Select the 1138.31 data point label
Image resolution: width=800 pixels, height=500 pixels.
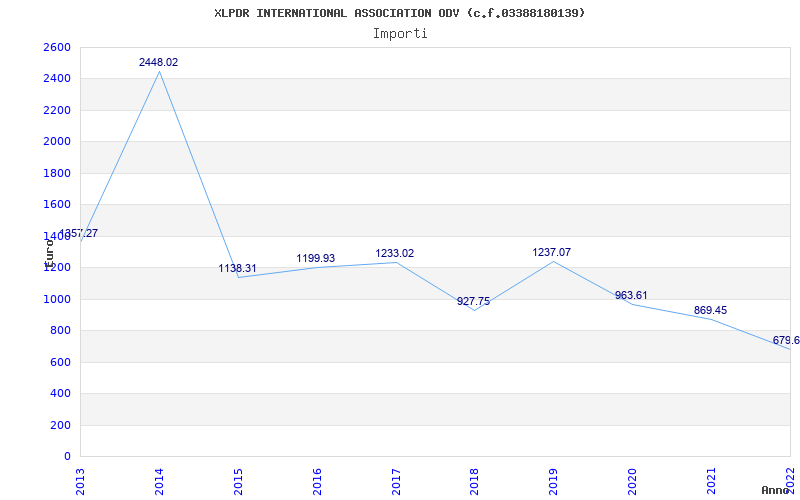[237, 268]
